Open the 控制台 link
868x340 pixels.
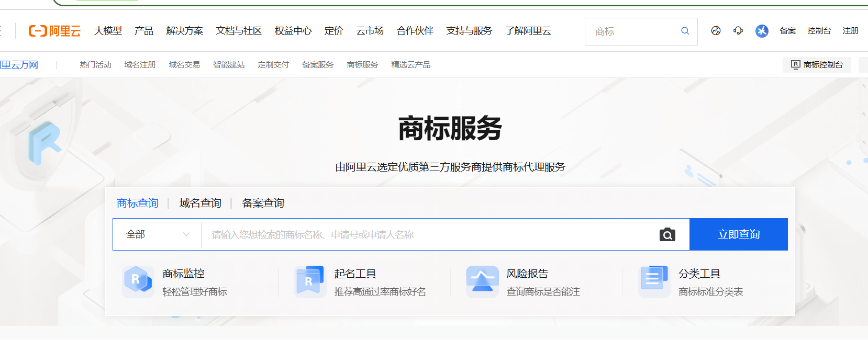(819, 31)
